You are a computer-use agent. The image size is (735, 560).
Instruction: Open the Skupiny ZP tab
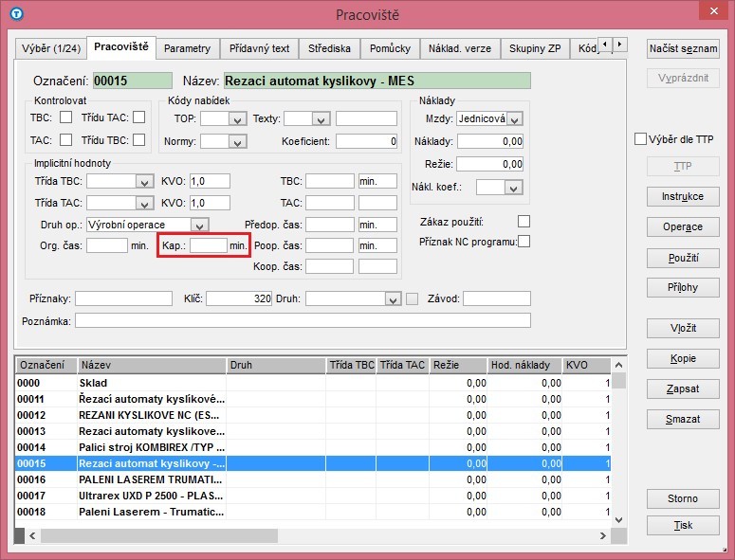tap(535, 48)
